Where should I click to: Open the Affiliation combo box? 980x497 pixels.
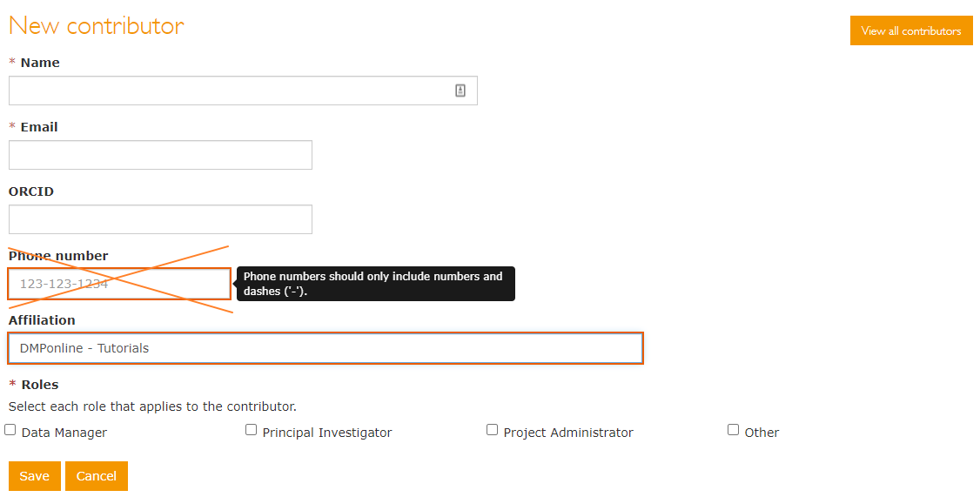[326, 348]
